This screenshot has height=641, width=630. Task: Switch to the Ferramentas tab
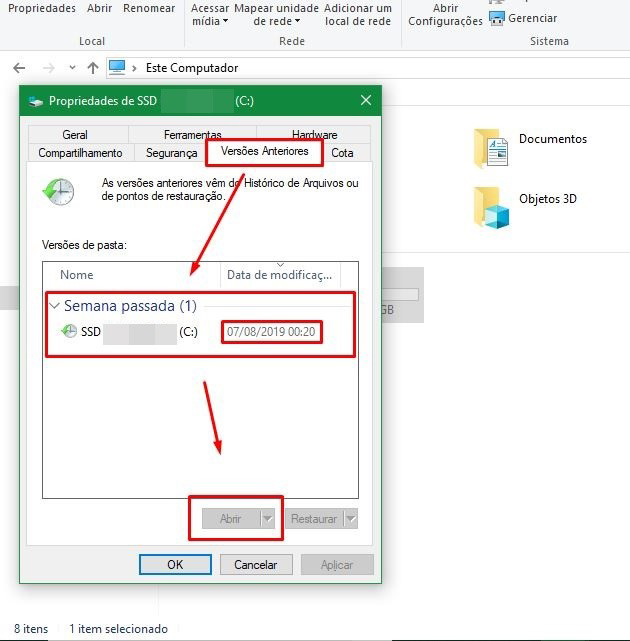coord(193,134)
